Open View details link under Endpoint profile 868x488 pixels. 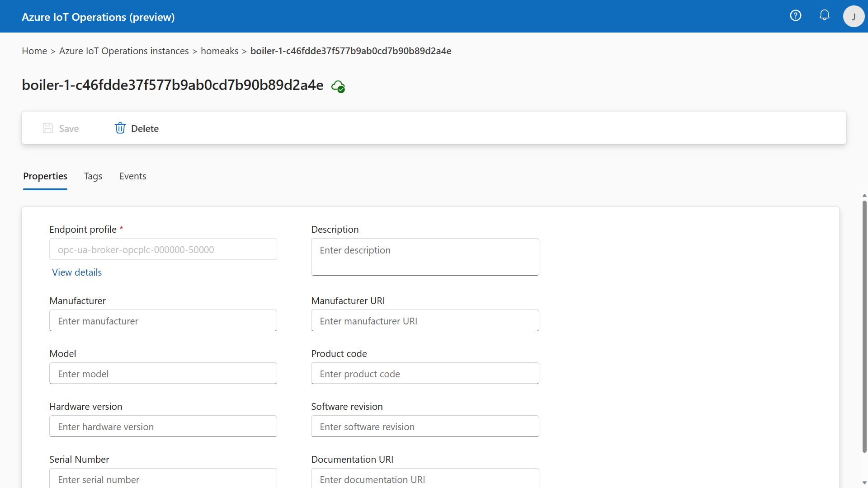pos(77,272)
